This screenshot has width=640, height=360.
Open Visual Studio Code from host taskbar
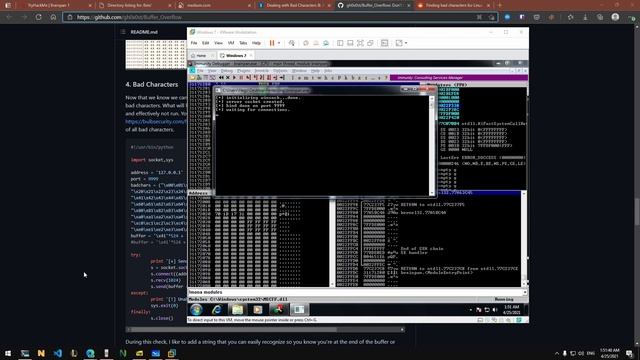(x=58, y=353)
